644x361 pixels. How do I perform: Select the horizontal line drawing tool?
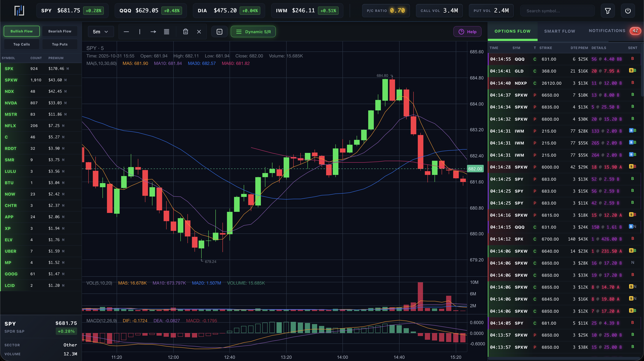coord(126,32)
